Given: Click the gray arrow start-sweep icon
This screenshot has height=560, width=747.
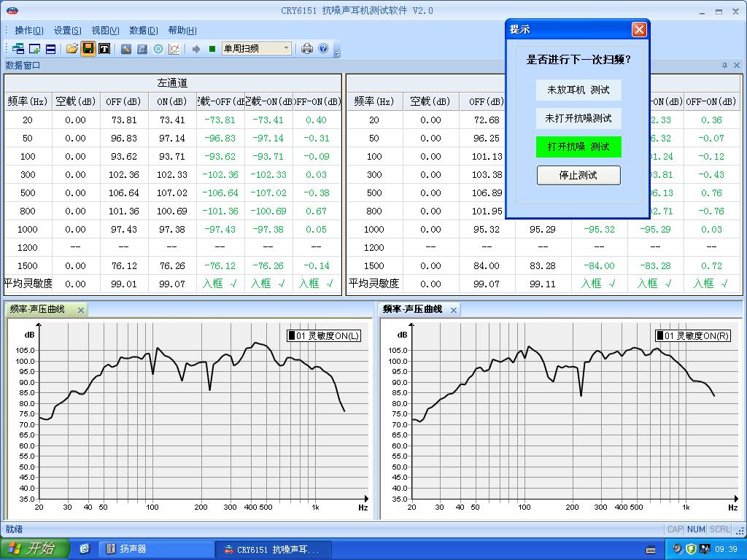Looking at the screenshot, I should coord(196,49).
